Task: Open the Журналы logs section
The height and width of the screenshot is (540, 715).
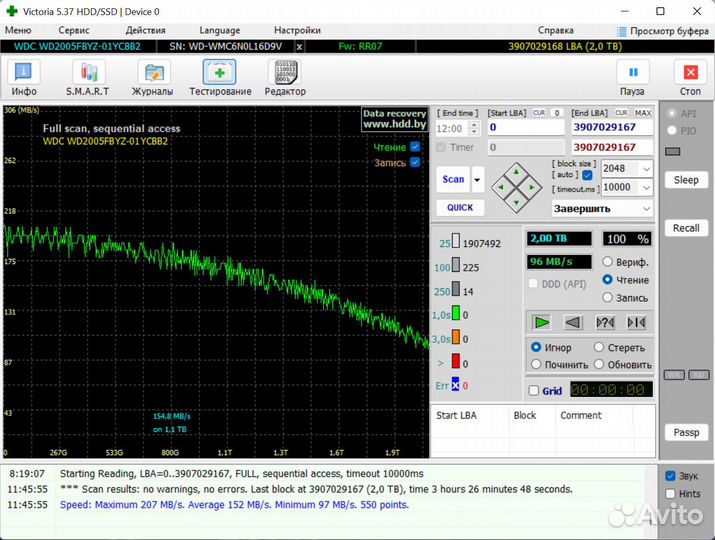Action: point(152,78)
